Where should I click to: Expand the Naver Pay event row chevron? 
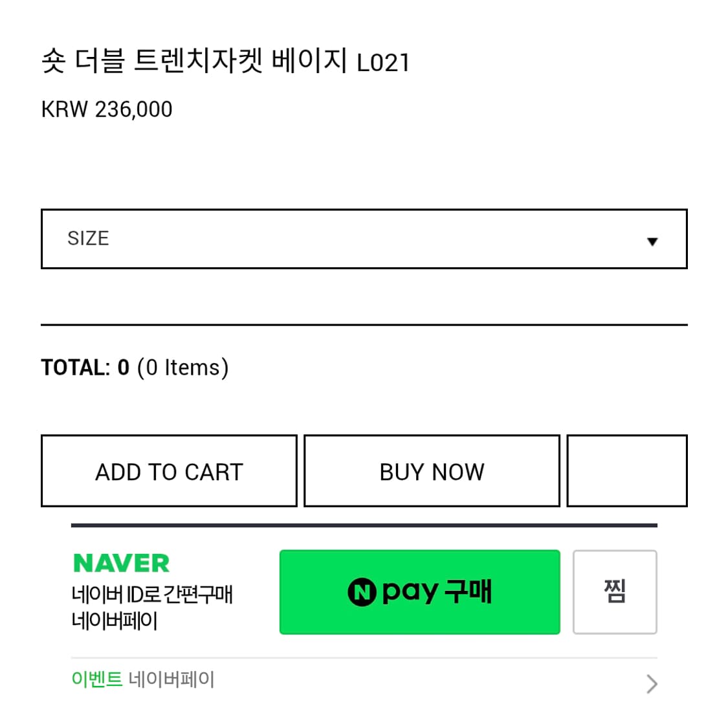[x=652, y=683]
